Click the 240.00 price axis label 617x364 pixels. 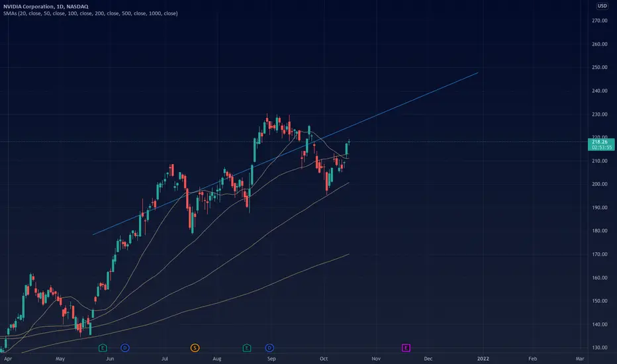(x=600, y=91)
